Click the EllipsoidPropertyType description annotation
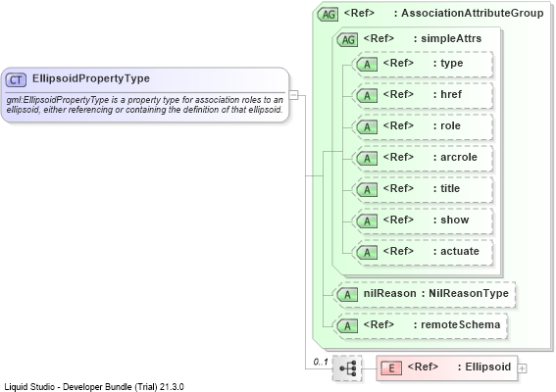 click(x=145, y=105)
